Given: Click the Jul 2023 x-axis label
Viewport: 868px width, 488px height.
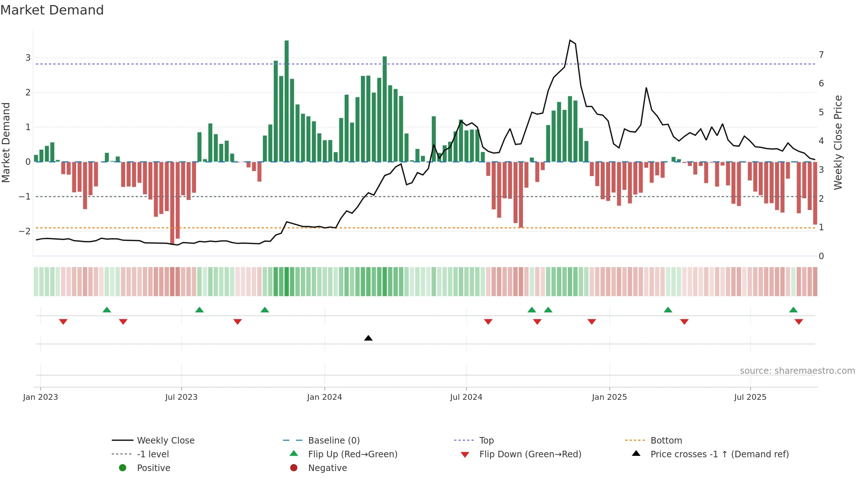Looking at the screenshot, I should tap(181, 397).
